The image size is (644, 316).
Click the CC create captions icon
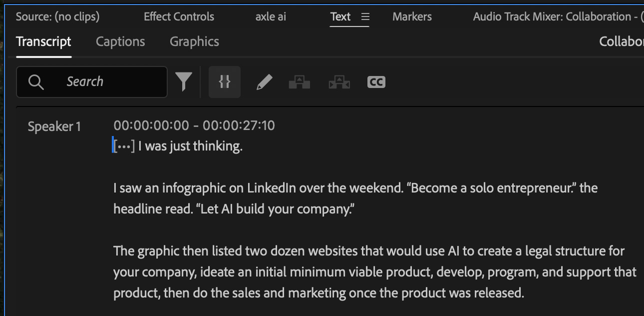[x=376, y=82]
